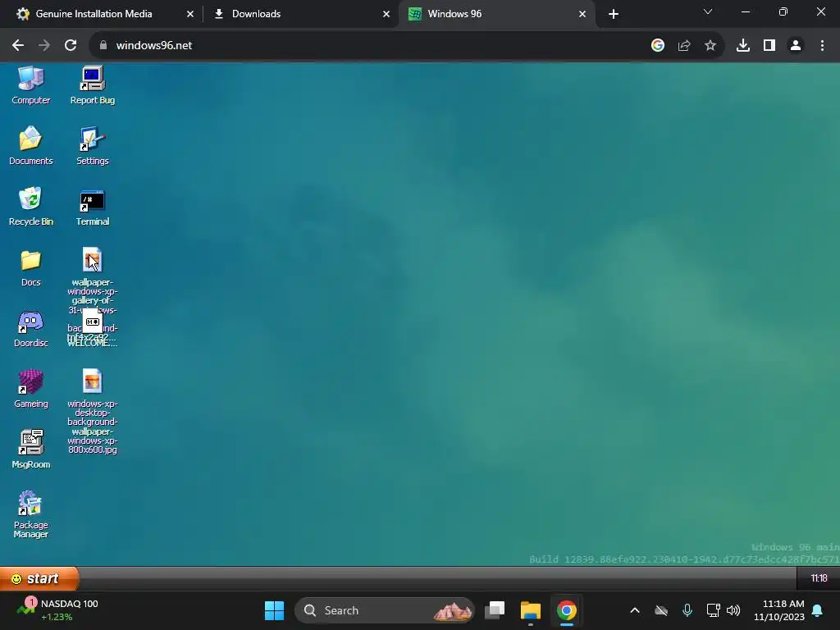The width and height of the screenshot is (840, 630).
Task: Click the OneDrive cloud tray icon
Action: click(x=661, y=610)
